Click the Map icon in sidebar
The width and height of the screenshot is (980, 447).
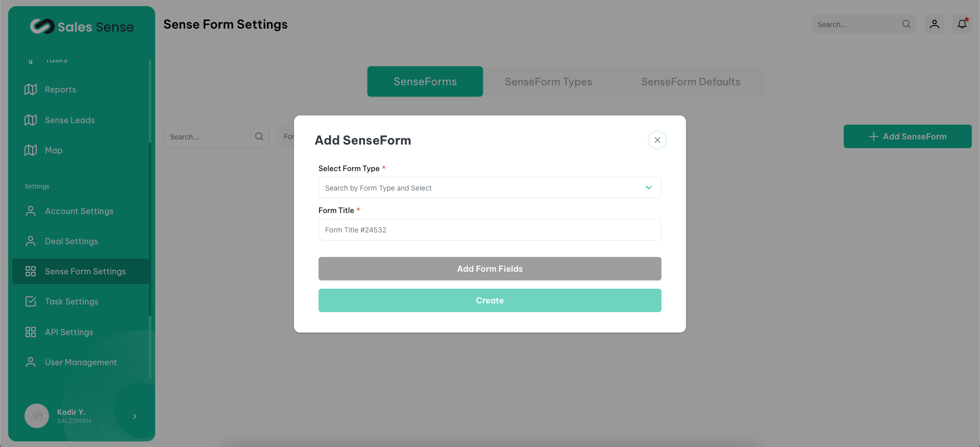coord(31,150)
